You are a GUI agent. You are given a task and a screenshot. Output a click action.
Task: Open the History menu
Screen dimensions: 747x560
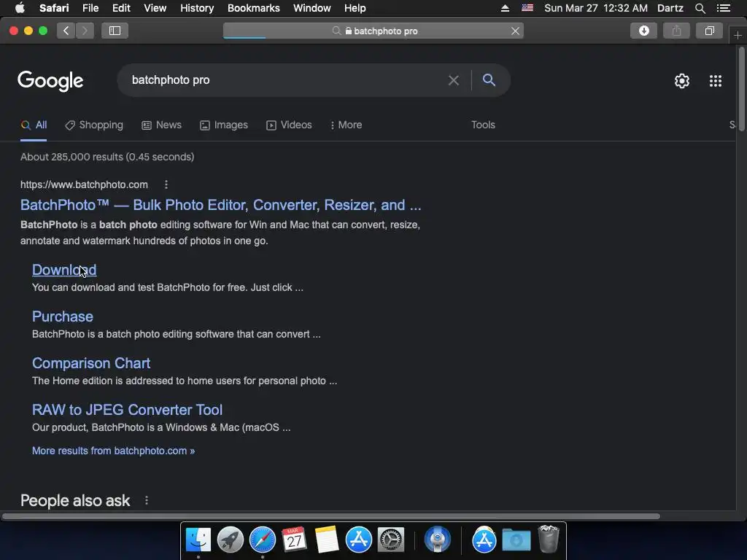pyautogui.click(x=197, y=8)
